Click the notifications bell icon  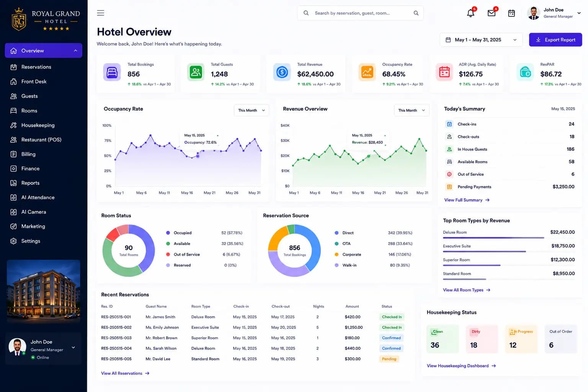pyautogui.click(x=470, y=13)
